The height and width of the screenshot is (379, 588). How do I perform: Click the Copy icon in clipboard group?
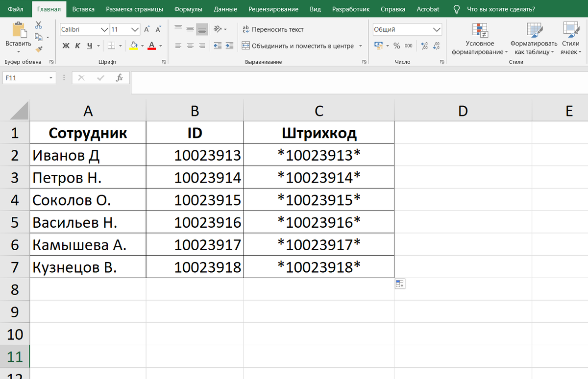click(x=39, y=37)
